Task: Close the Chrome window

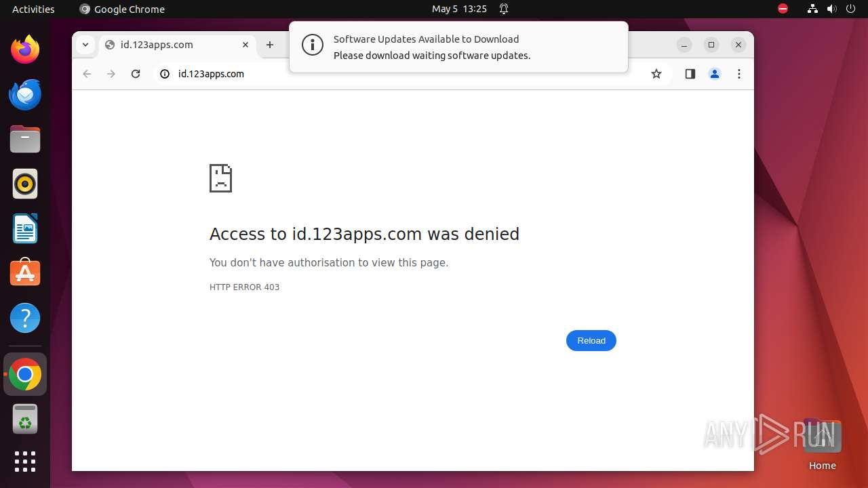Action: click(x=738, y=45)
